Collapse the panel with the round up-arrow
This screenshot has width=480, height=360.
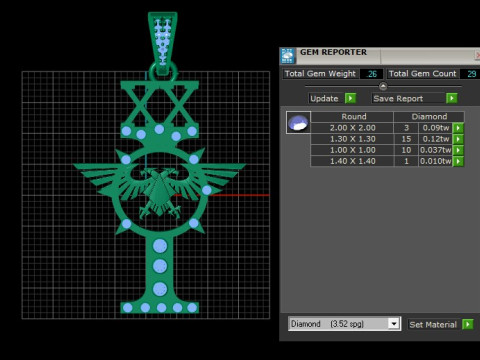pos(383,86)
